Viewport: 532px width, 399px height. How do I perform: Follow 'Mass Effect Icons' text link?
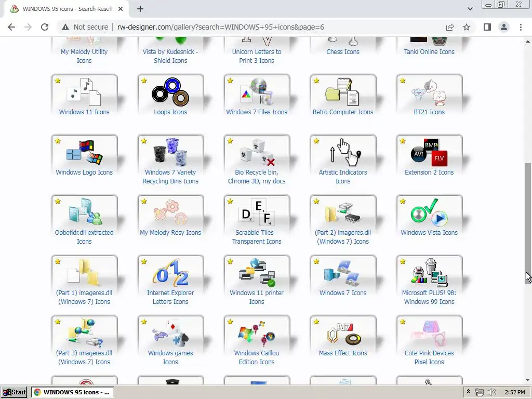point(343,353)
